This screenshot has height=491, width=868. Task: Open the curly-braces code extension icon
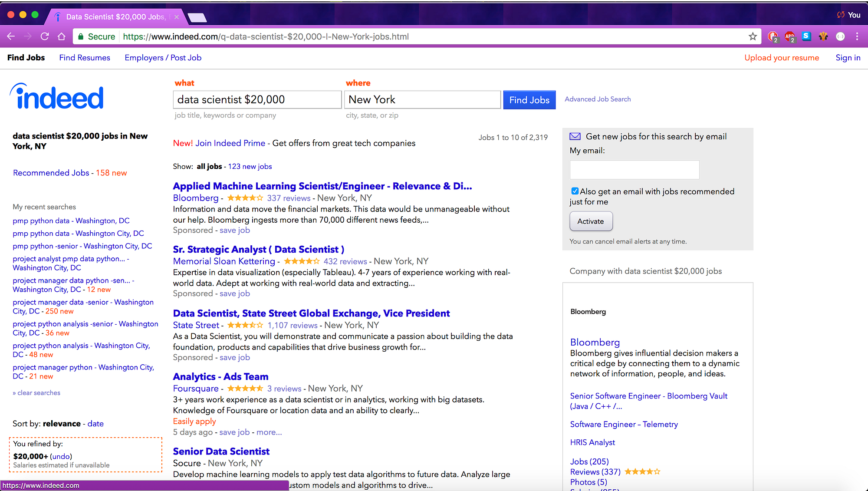[x=840, y=36]
